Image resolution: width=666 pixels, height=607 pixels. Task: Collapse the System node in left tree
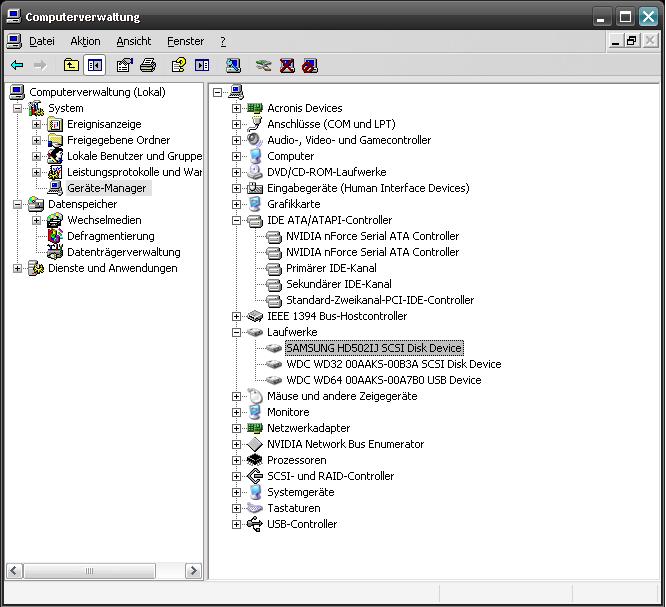[x=17, y=108]
